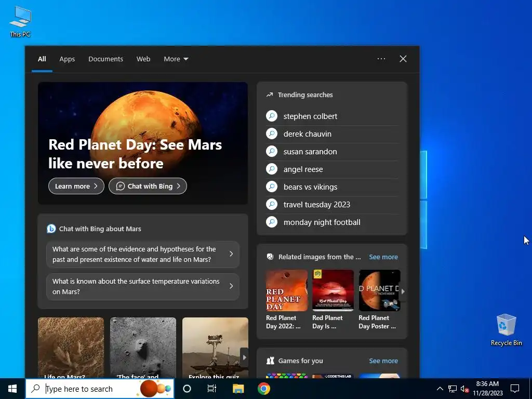Click See more for Related images

tap(383, 257)
